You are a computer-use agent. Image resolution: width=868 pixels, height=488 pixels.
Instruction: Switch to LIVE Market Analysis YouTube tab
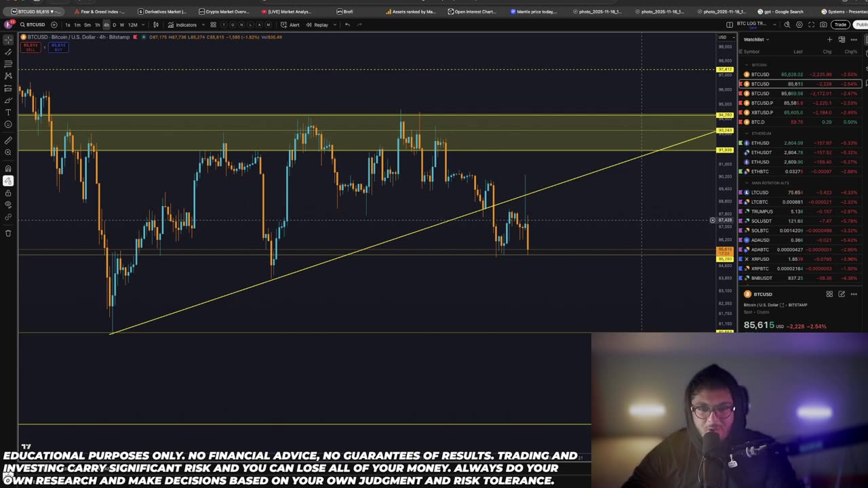click(x=287, y=12)
